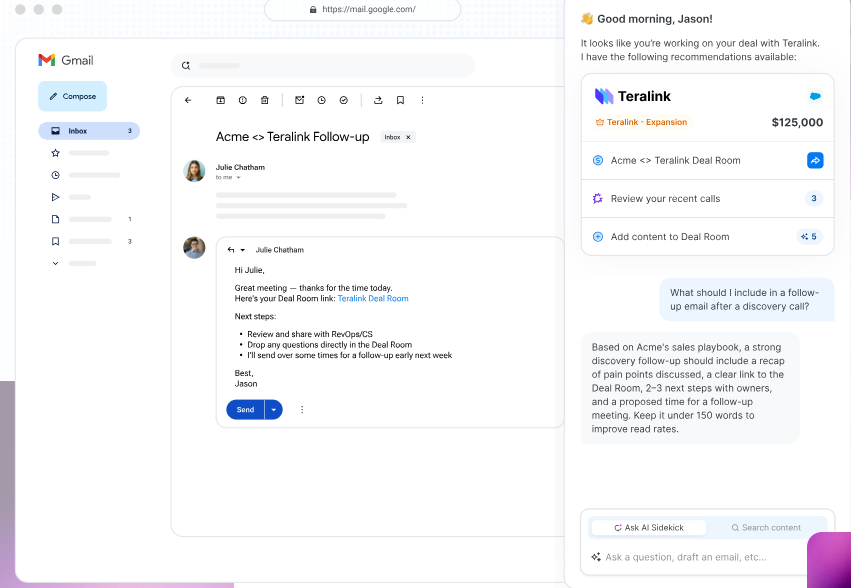Click sender name Julie Chatham in header

(240, 167)
